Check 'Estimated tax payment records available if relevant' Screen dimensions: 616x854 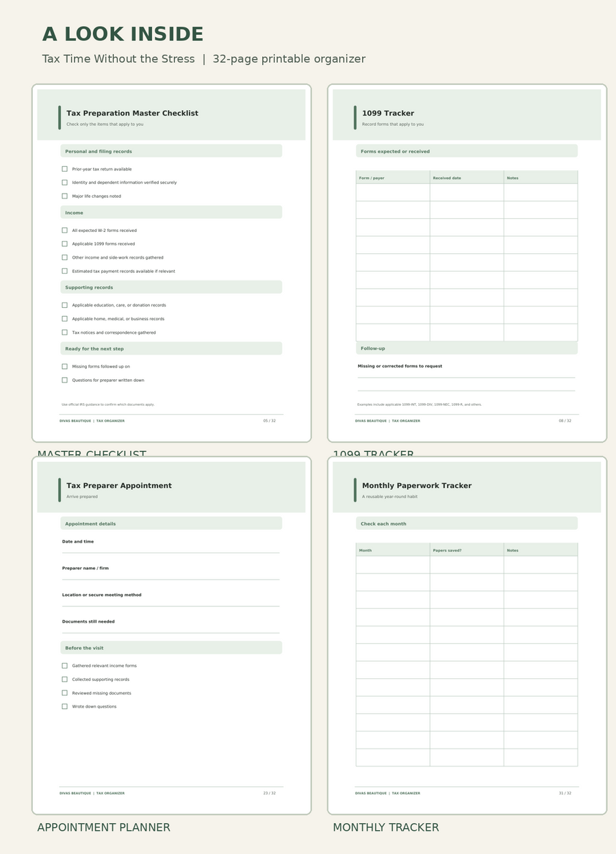[64, 271]
